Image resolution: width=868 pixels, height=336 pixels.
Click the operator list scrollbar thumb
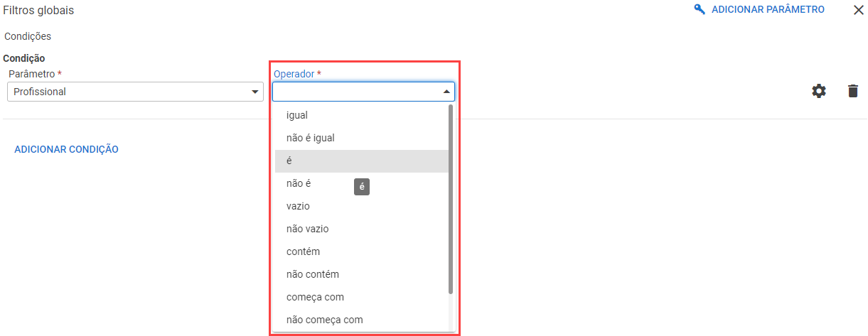click(451, 199)
